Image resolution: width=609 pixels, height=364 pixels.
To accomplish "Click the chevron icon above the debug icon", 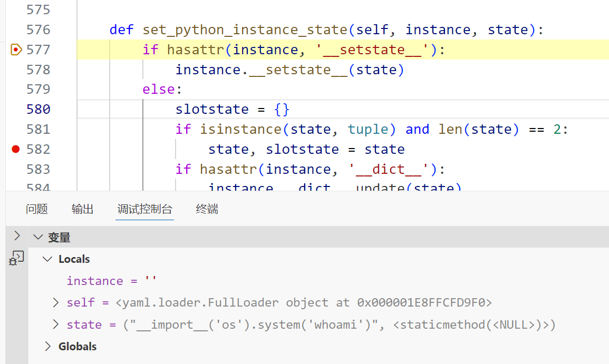I will click(x=17, y=235).
